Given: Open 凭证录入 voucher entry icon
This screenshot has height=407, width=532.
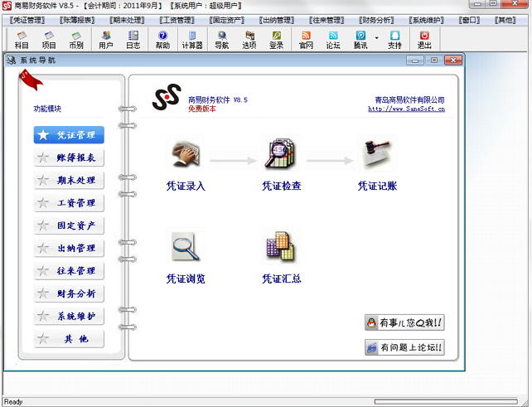Looking at the screenshot, I should [x=186, y=153].
